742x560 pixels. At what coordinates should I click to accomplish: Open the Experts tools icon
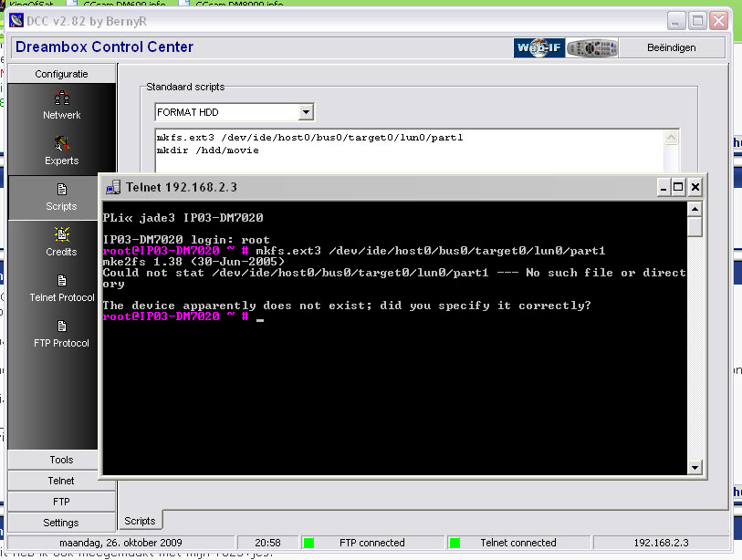[62, 143]
